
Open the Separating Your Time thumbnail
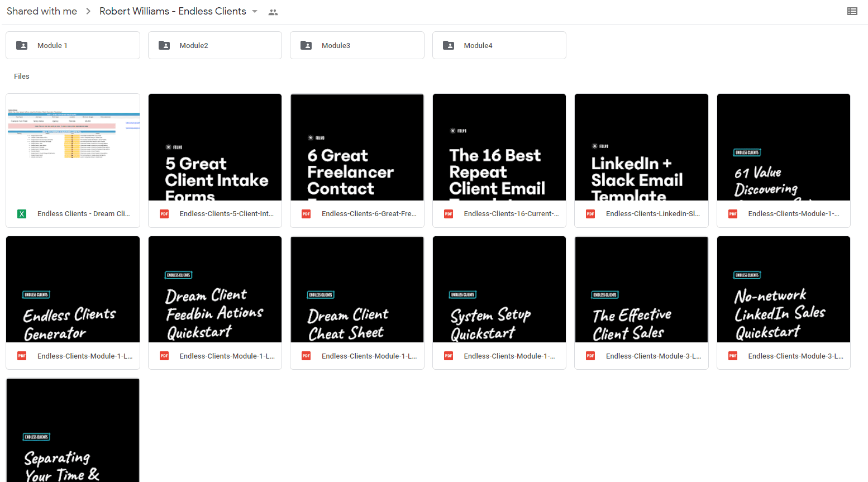coord(73,430)
